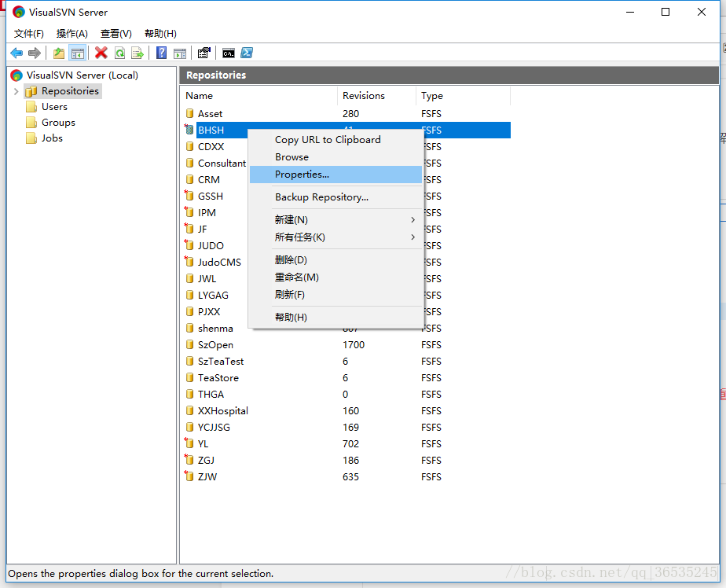This screenshot has height=588, width=726.
Task: Open the command prompt toolbar icon
Action: [229, 53]
